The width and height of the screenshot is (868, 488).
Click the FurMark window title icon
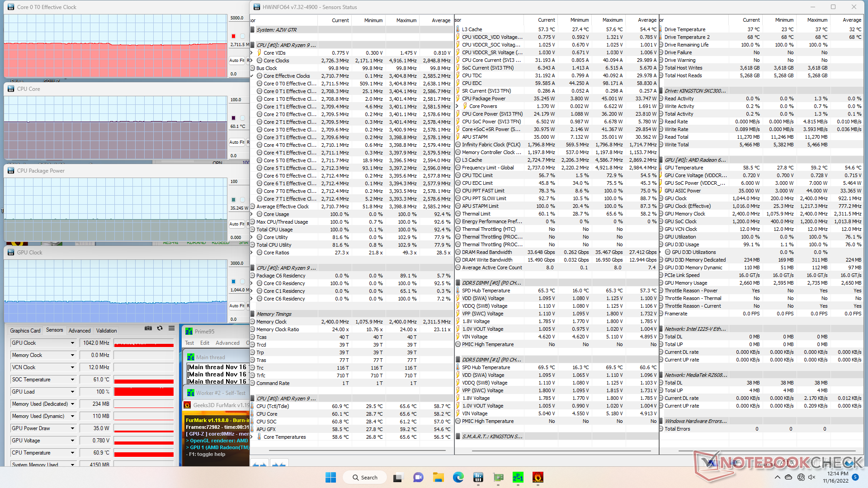(187, 405)
